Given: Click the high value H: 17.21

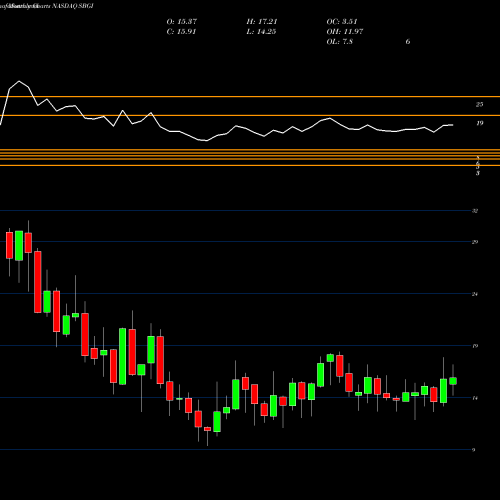Looking at the screenshot, I should click(262, 22).
